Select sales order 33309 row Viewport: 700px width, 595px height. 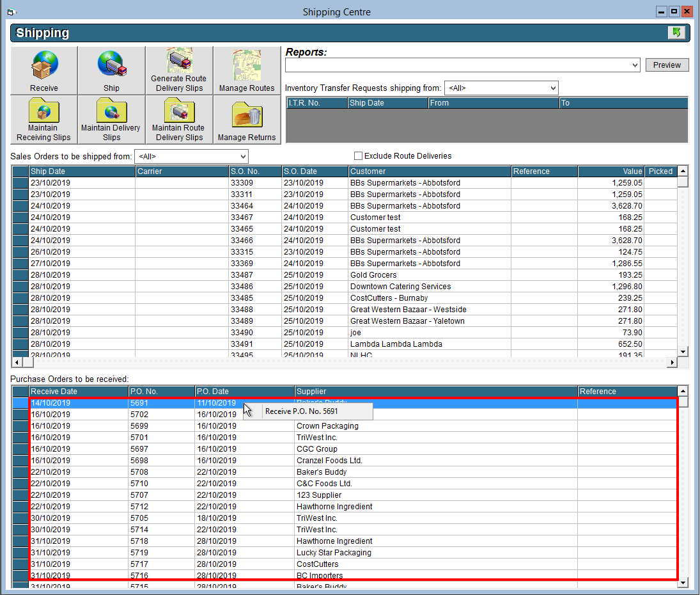[345, 183]
